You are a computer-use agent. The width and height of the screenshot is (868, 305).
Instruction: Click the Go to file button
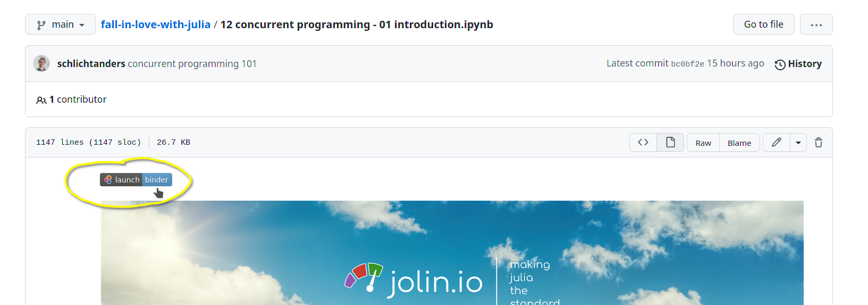(x=763, y=24)
